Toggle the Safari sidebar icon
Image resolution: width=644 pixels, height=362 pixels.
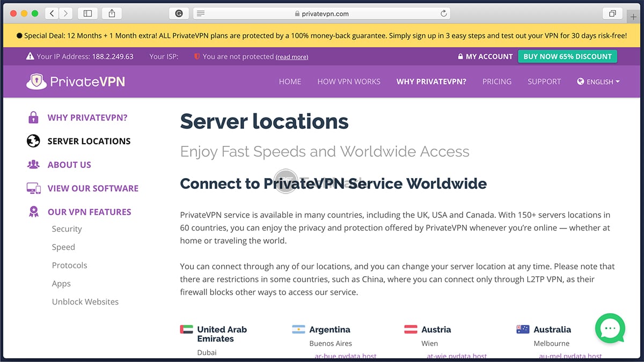pos(87,13)
